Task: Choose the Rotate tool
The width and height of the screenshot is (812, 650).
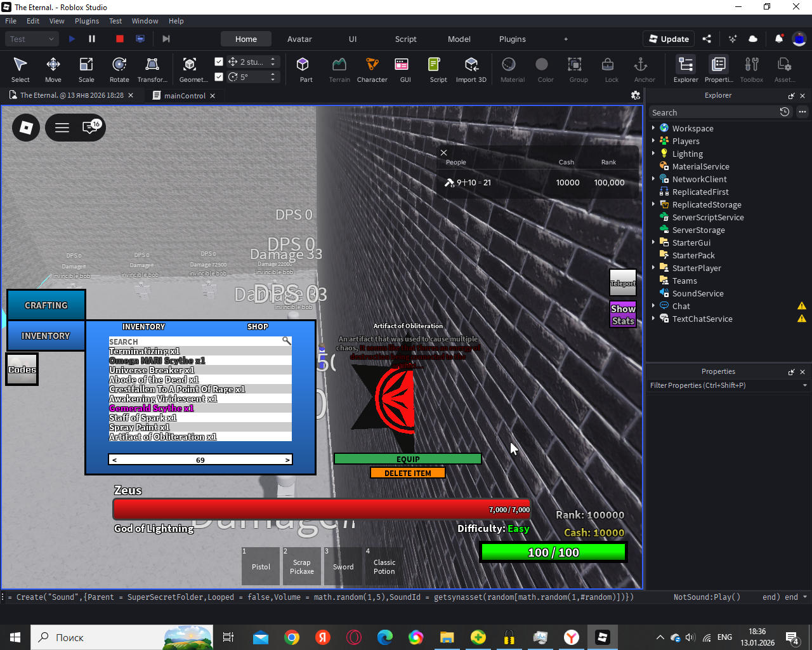Action: [119, 69]
